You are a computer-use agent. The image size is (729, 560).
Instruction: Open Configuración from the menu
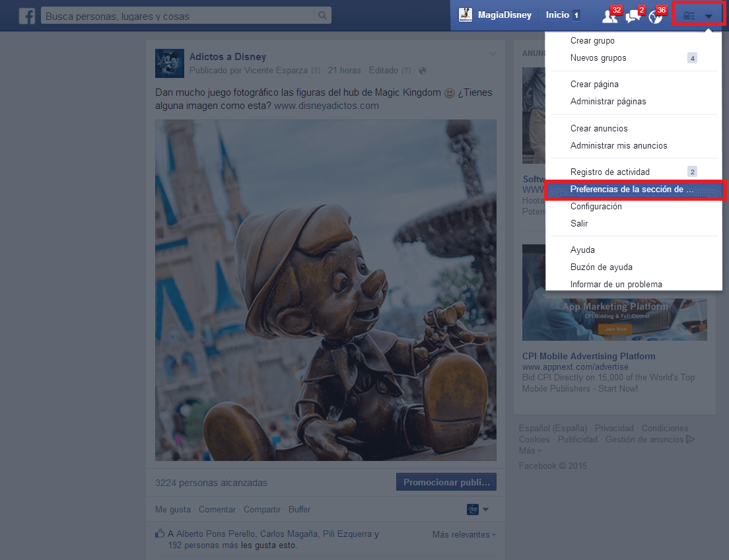[596, 206]
